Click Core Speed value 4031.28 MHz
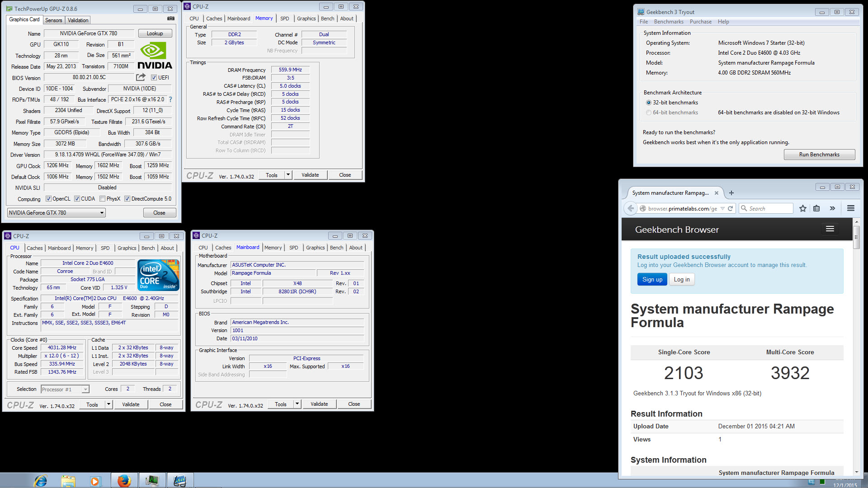Image resolution: width=868 pixels, height=488 pixels. click(62, 348)
